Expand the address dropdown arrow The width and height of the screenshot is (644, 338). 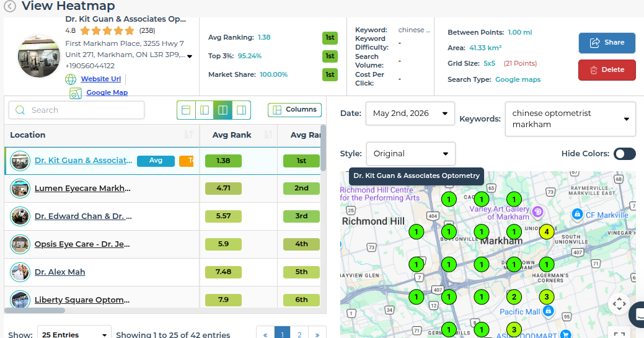point(190,56)
